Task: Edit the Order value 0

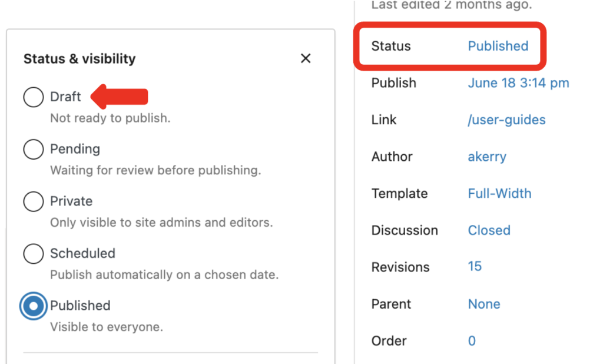Action: coord(472,341)
